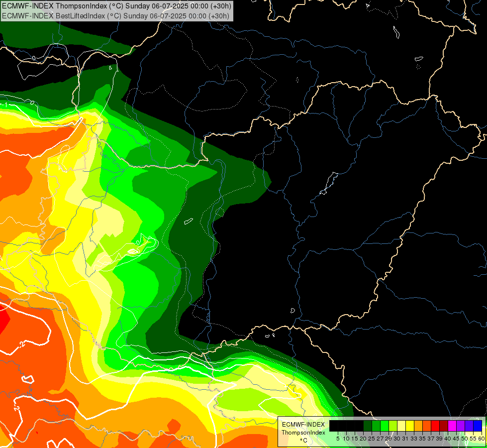
Task: Click the orange-red 35-37 legend swatch
Action: [427, 426]
